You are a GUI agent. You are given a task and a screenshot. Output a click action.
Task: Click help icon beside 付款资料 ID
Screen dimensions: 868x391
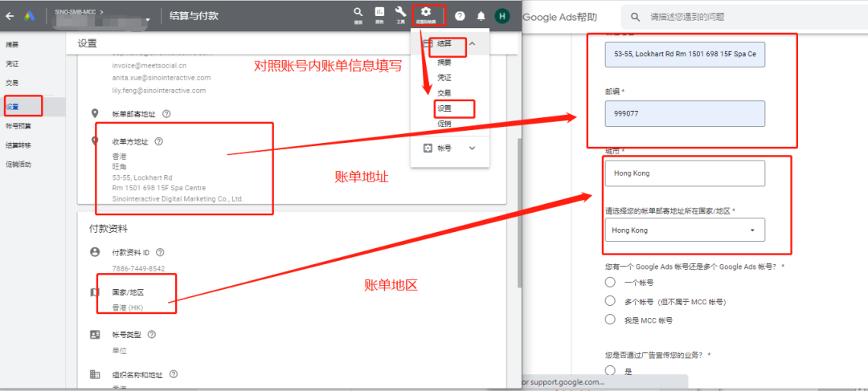(160, 252)
